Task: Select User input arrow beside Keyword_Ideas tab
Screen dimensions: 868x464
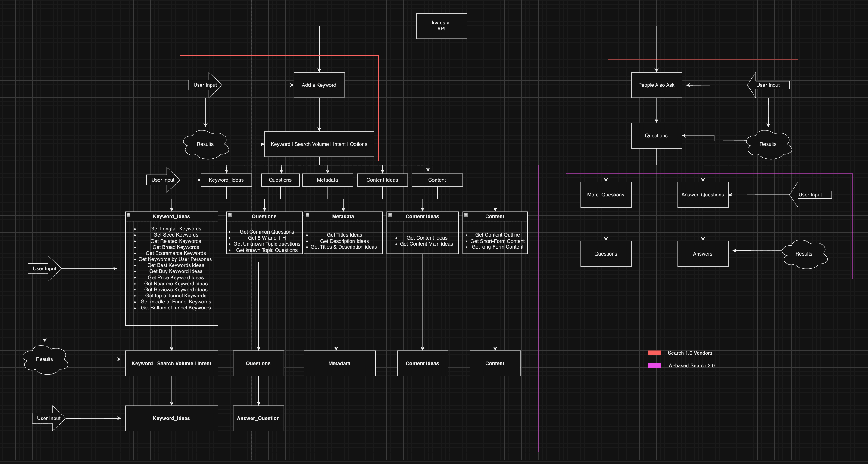Action: click(163, 180)
